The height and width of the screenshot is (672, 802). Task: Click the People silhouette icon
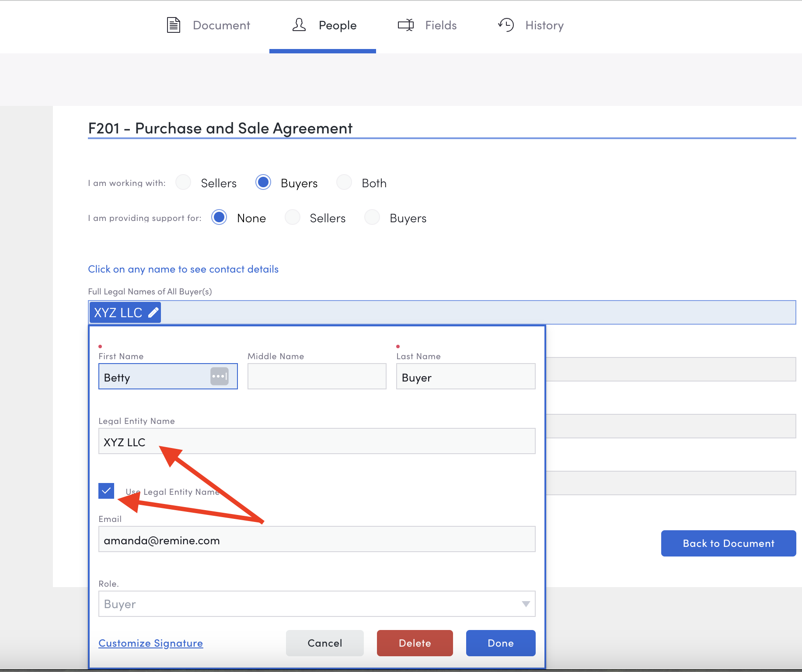point(299,25)
